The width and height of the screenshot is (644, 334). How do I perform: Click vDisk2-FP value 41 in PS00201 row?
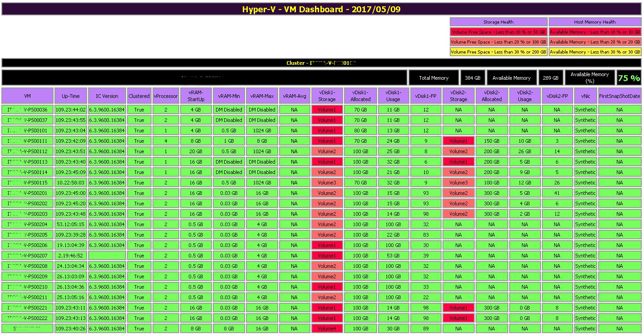tap(557, 193)
